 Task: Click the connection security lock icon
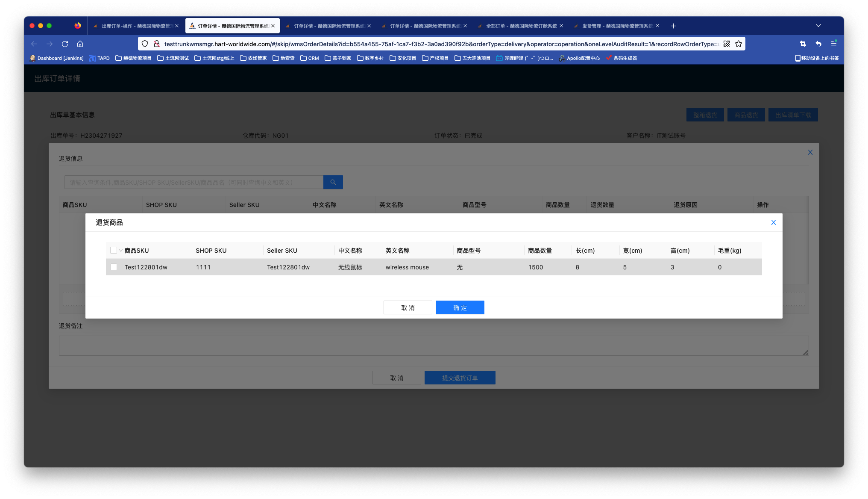(x=157, y=44)
